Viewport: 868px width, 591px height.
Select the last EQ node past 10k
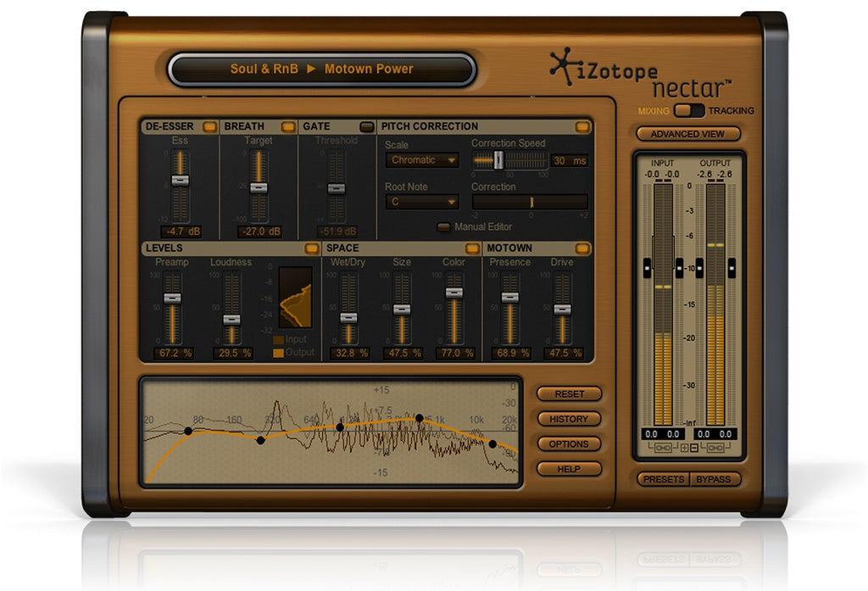pyautogui.click(x=492, y=444)
